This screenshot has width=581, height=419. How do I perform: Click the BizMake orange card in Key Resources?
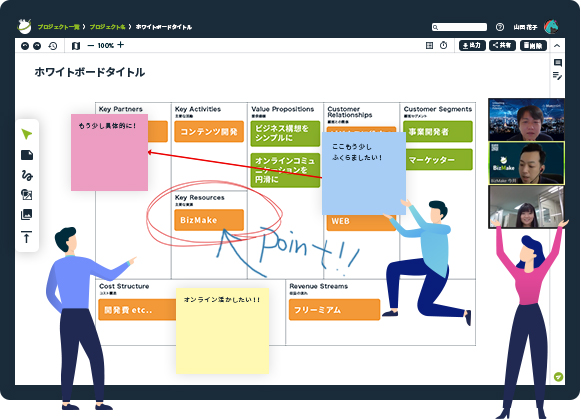(209, 220)
